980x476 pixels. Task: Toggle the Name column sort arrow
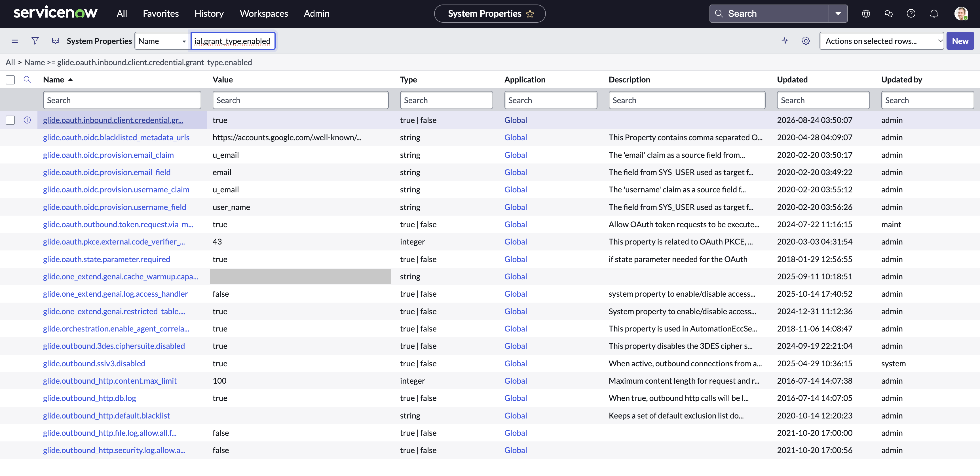pyautogui.click(x=70, y=80)
